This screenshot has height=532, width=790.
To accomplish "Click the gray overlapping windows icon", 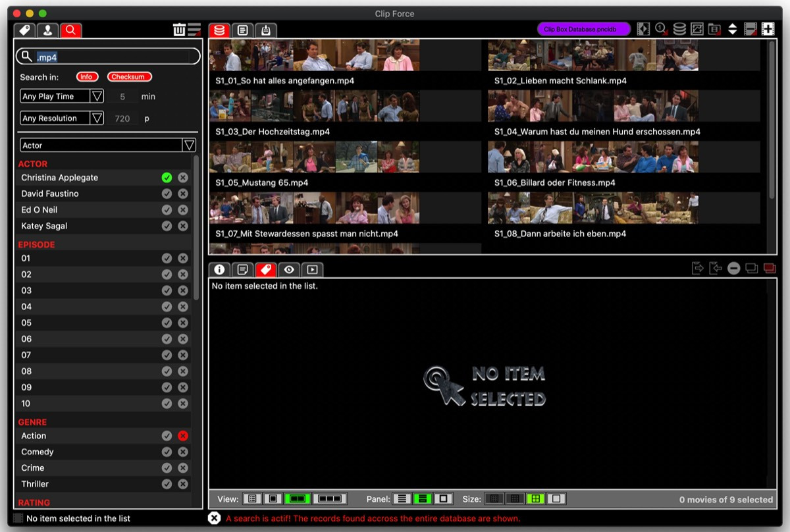I will click(x=751, y=268).
